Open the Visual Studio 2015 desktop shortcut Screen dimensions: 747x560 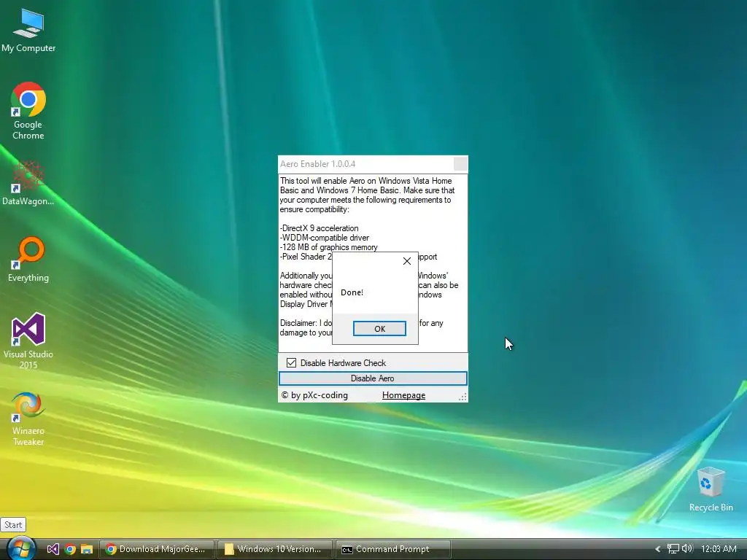pyautogui.click(x=28, y=341)
